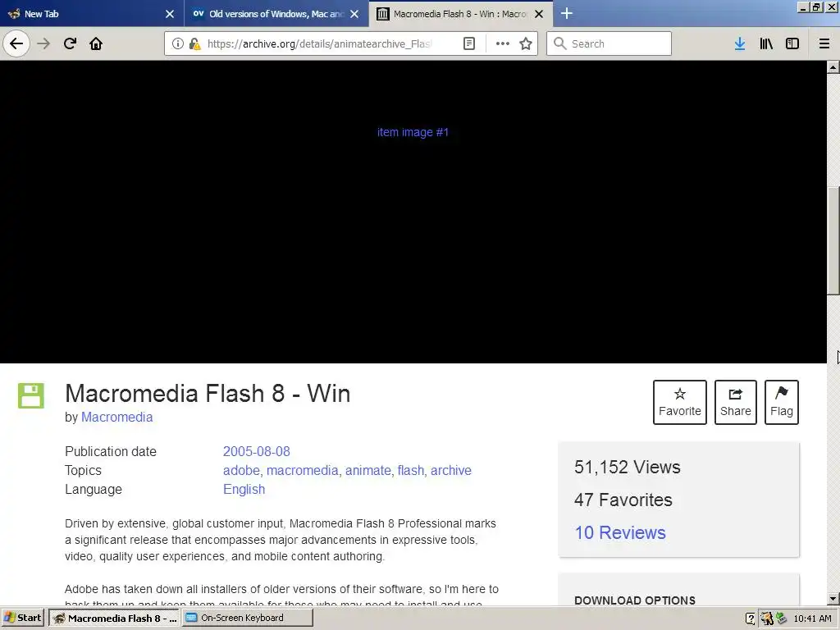The width and height of the screenshot is (840, 630).
Task: Share this archive item
Action: pos(736,402)
